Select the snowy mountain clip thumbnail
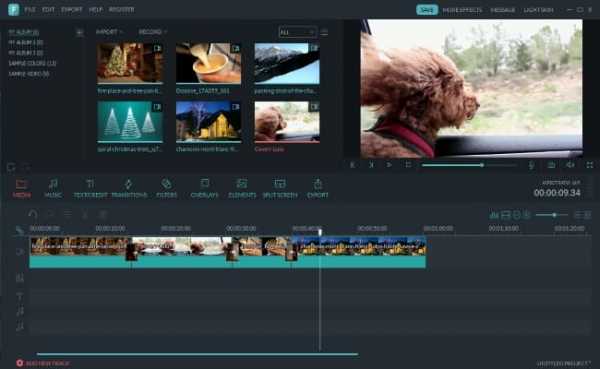 [x=287, y=63]
